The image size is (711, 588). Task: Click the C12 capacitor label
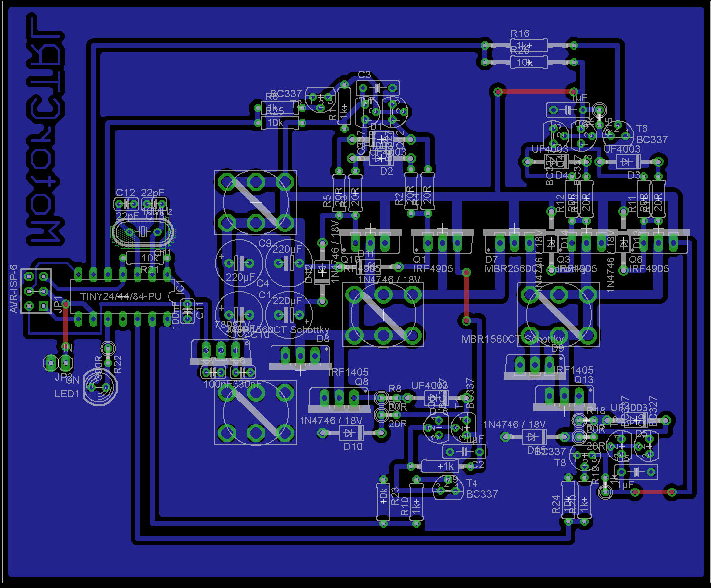tap(125, 193)
